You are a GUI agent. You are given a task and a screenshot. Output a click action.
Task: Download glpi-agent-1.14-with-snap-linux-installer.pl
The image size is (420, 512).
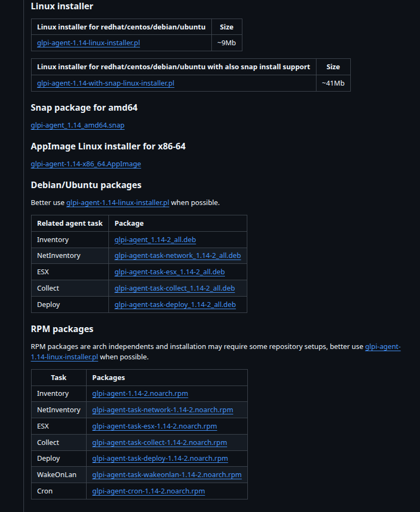(x=106, y=83)
